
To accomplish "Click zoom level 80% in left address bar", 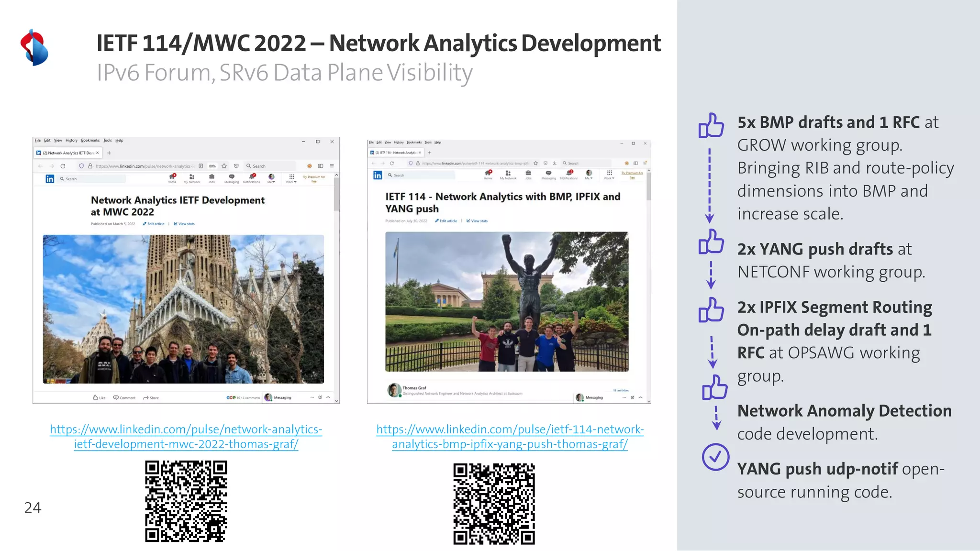I will 212,166.
